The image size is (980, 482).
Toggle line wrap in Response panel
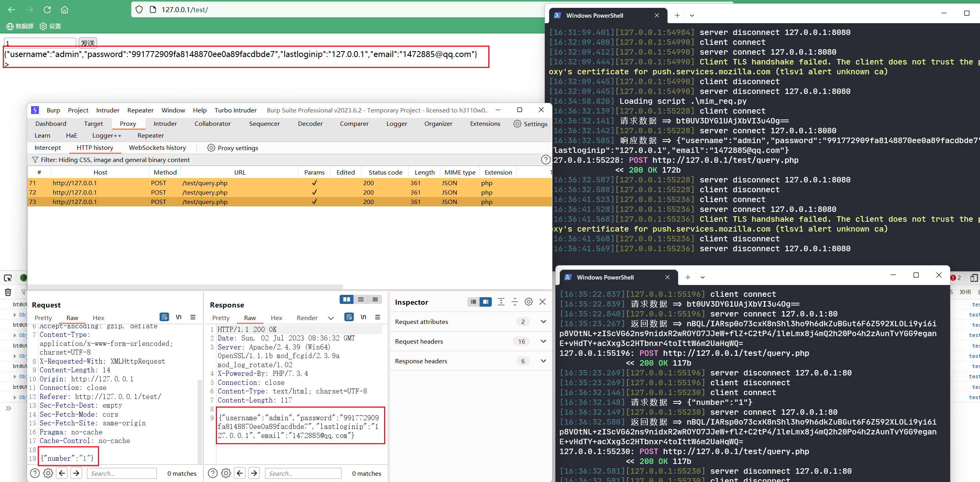click(349, 317)
